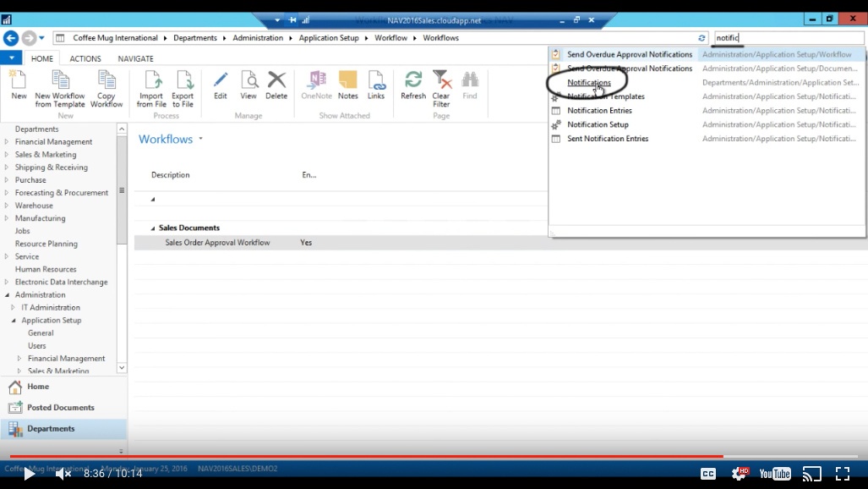Click the Clear Filter icon

point(441,81)
